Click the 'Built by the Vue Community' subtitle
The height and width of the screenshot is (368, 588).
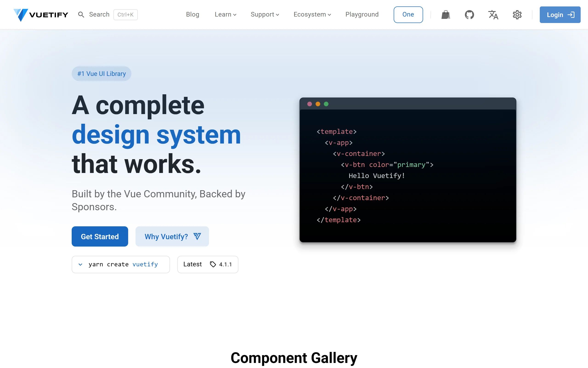158,200
